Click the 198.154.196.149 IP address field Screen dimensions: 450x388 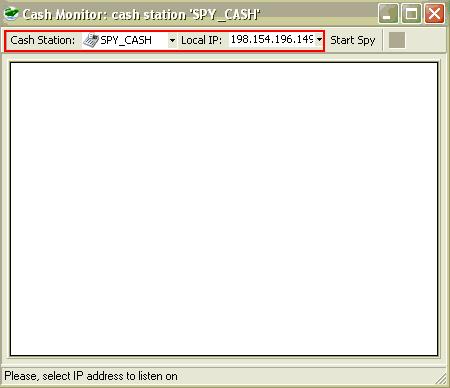pyautogui.click(x=272, y=40)
